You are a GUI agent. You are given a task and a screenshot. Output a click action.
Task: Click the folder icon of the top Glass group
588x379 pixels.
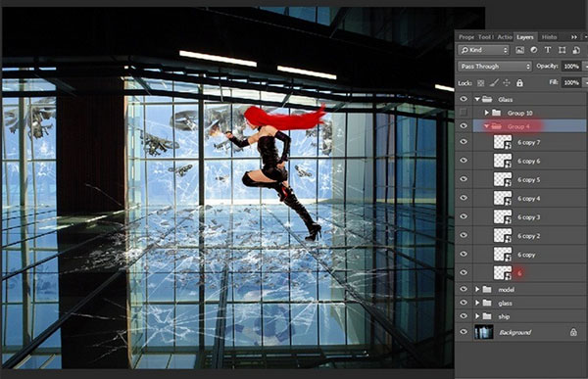487,99
